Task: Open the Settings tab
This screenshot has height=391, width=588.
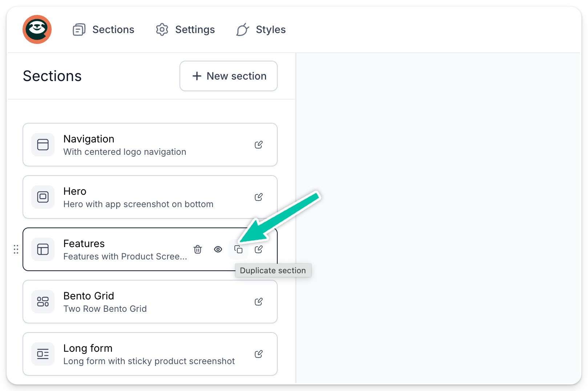Action: coord(185,29)
